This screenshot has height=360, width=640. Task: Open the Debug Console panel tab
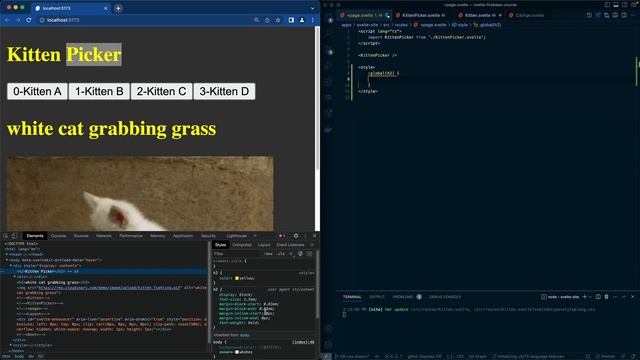click(x=445, y=297)
